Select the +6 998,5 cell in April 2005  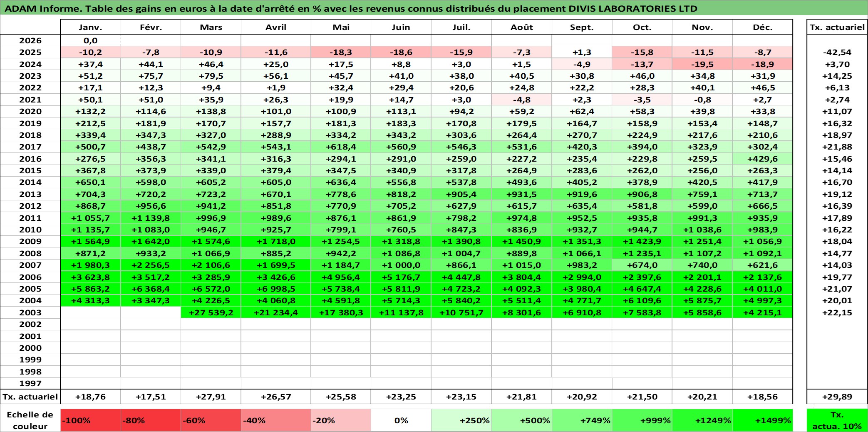pos(276,289)
